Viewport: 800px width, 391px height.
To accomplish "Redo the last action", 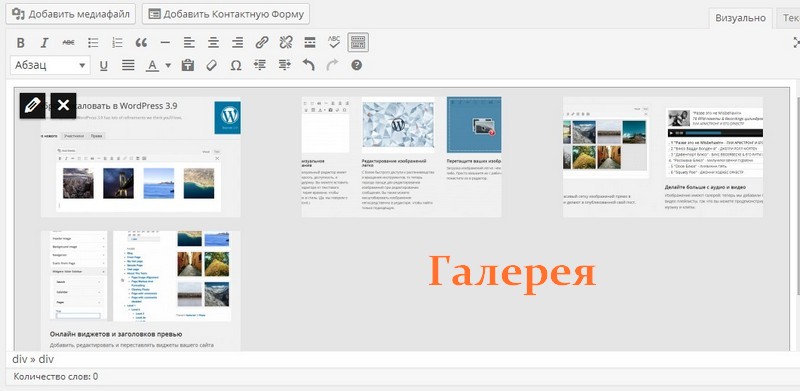I will tap(332, 65).
